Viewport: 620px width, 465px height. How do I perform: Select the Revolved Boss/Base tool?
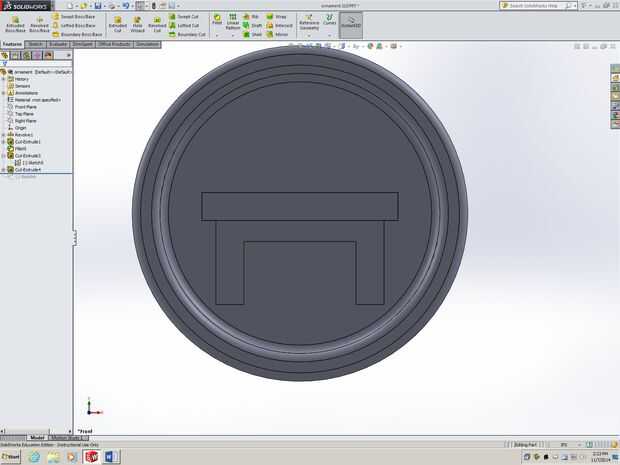coord(40,25)
